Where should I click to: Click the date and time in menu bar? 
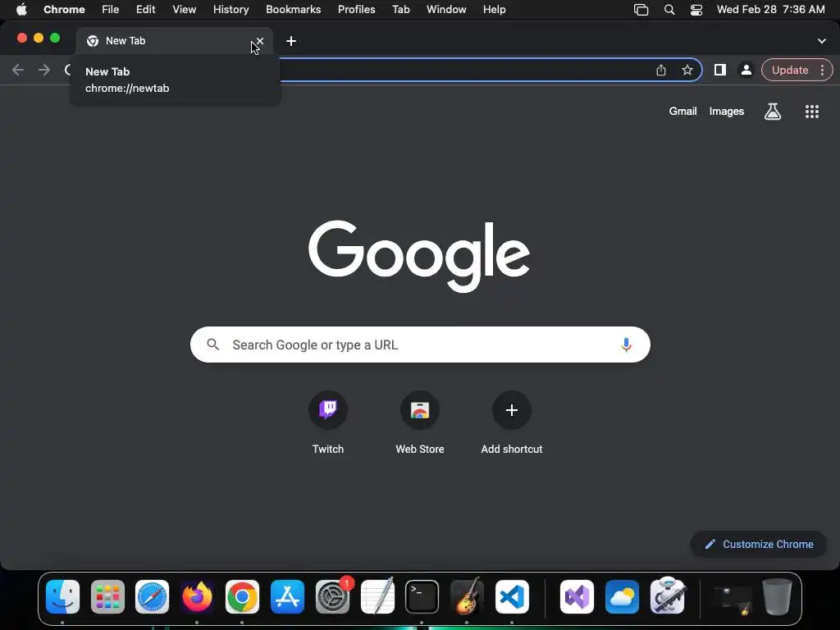pyautogui.click(x=771, y=10)
